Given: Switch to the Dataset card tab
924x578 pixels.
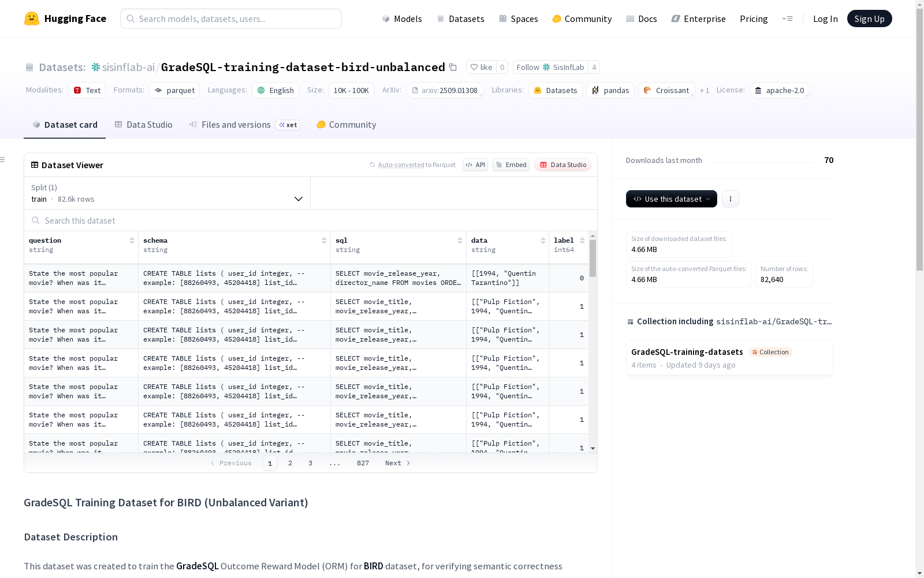Looking at the screenshot, I should (x=65, y=125).
